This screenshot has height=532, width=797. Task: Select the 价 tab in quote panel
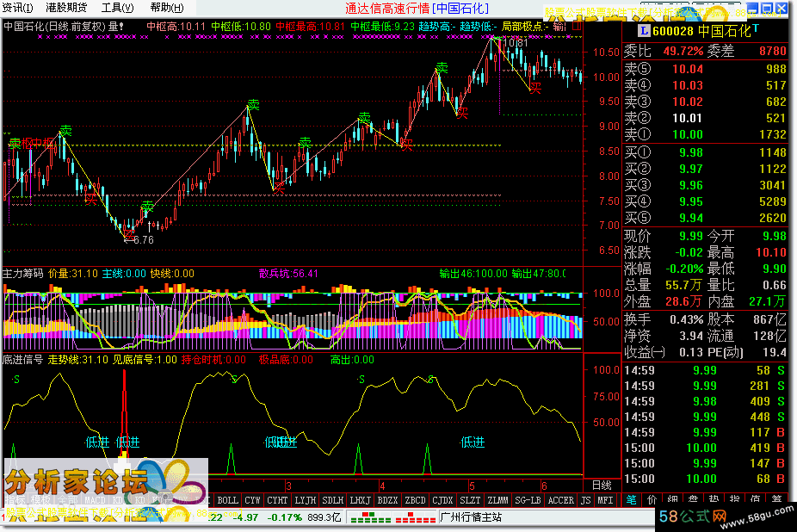(x=652, y=500)
